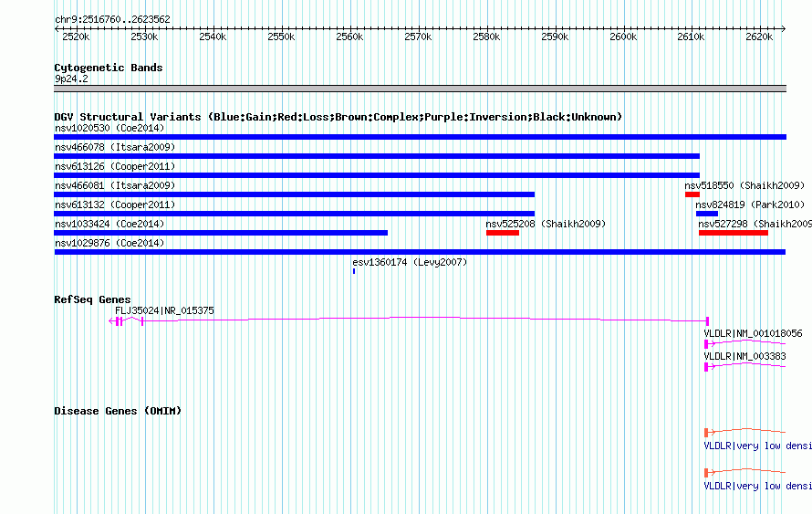Click the red nsv525208 (Shaikh2009) loss bar
This screenshot has width=812, height=514.
pos(503,233)
